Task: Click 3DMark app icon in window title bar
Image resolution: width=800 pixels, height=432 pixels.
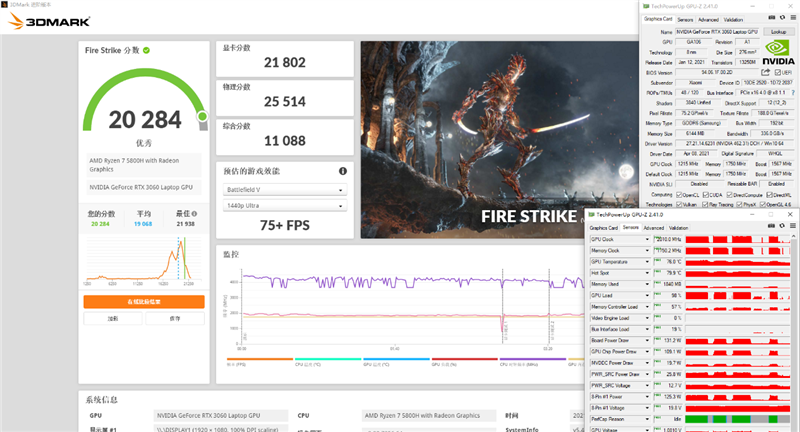Action: tap(5, 5)
